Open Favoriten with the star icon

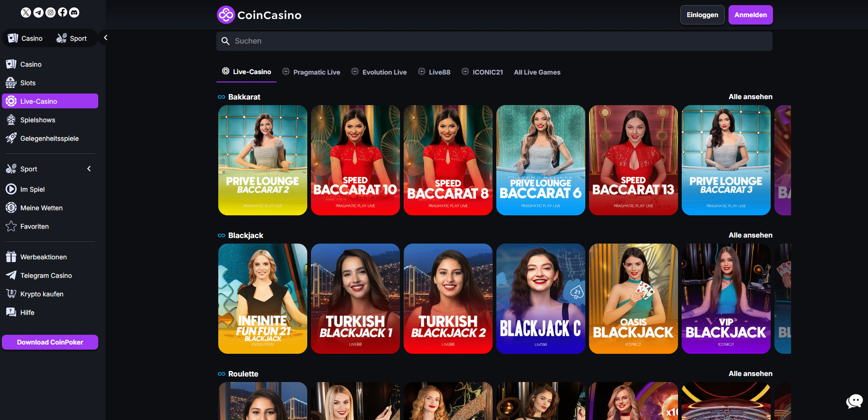pyautogui.click(x=34, y=226)
